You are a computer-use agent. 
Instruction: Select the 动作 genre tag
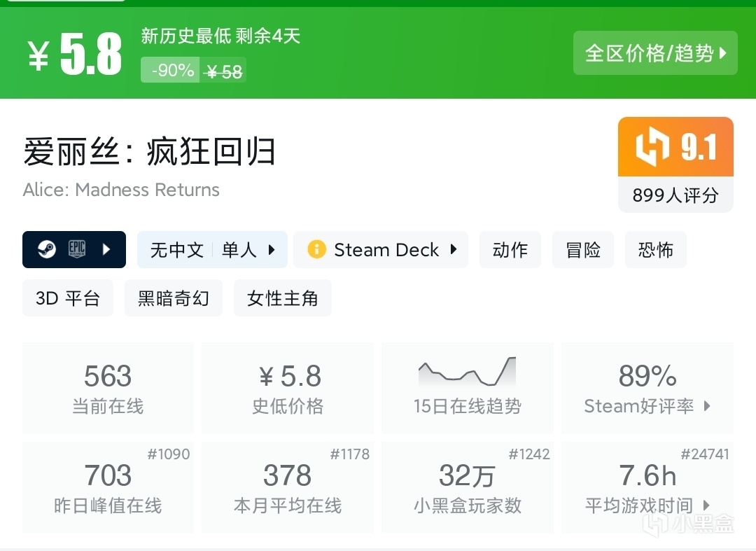coord(510,250)
